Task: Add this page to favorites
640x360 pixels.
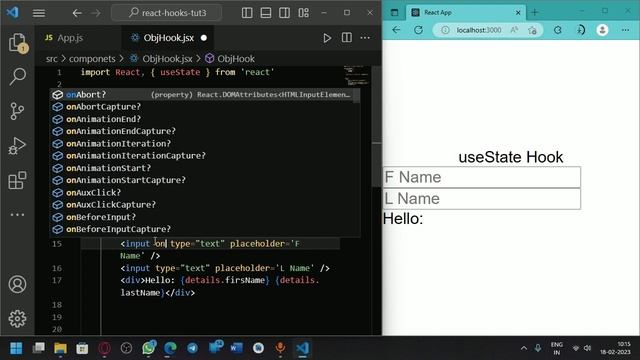Action: coord(532,30)
